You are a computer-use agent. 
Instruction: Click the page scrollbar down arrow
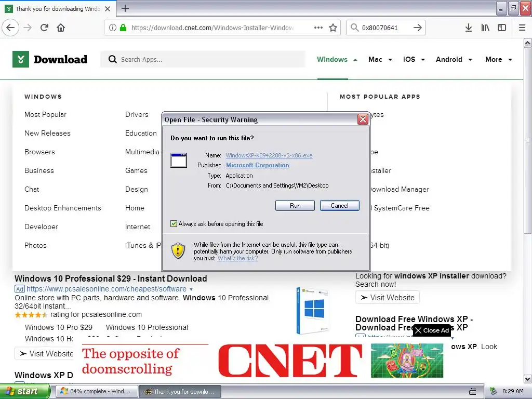click(x=527, y=379)
